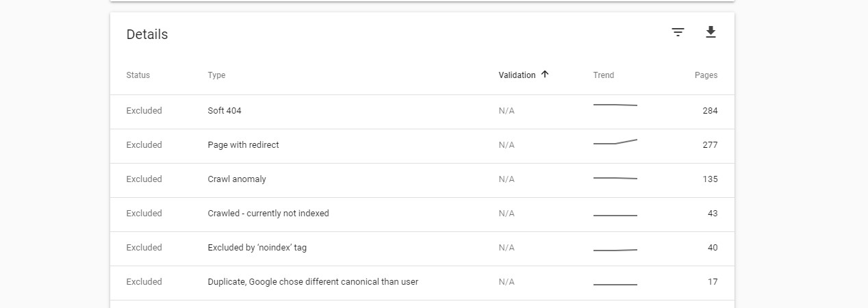The image size is (868, 308).
Task: Sort by the Pages column header
Action: 706,75
